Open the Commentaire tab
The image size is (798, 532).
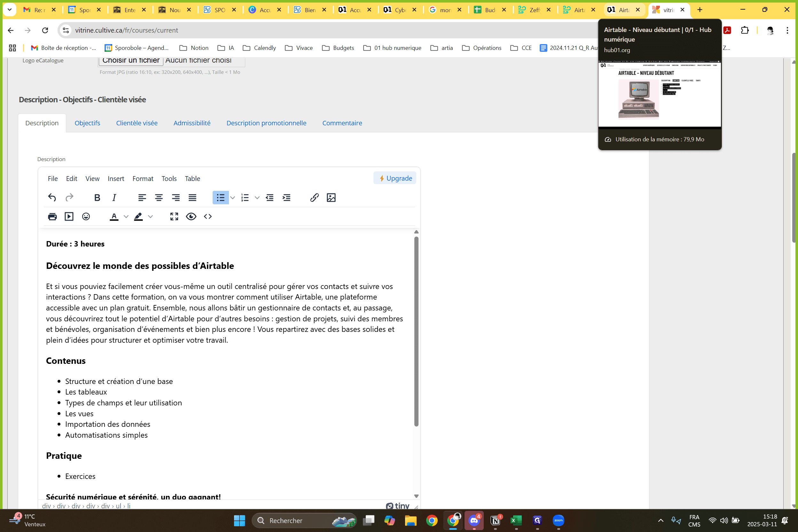click(x=342, y=123)
